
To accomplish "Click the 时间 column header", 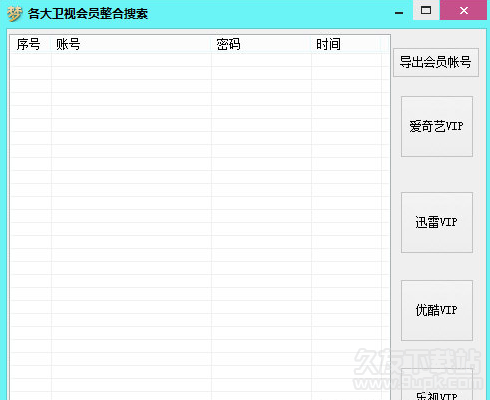I will (346, 44).
